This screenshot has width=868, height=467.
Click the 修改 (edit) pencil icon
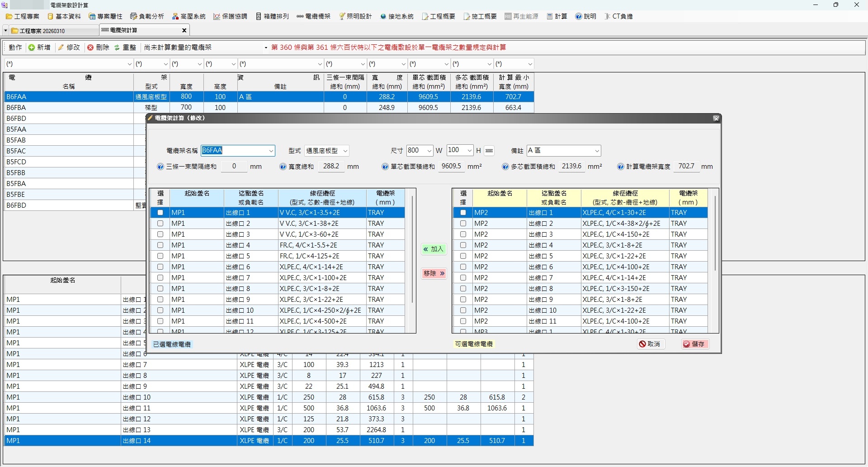tap(61, 48)
